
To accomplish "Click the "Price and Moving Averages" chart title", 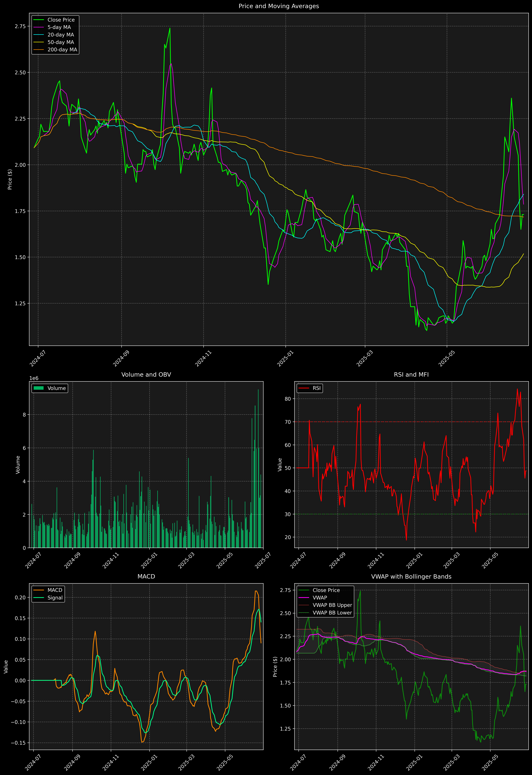I will (x=279, y=6).
